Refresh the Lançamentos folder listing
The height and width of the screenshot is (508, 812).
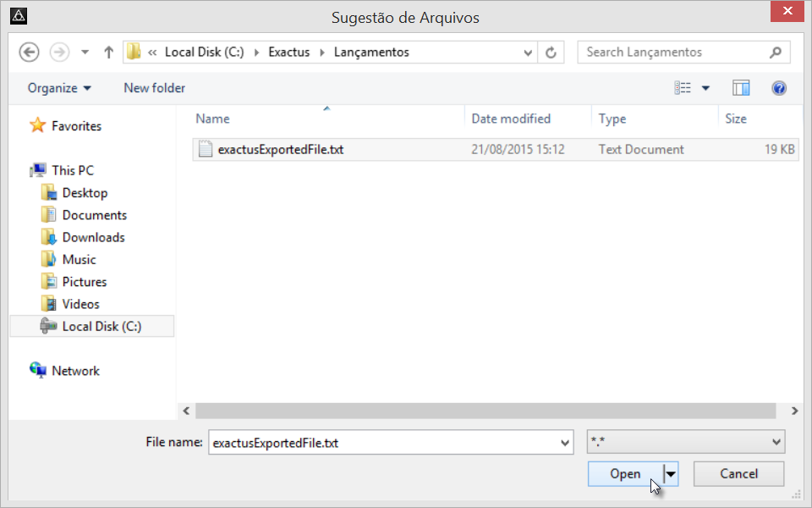tap(551, 52)
